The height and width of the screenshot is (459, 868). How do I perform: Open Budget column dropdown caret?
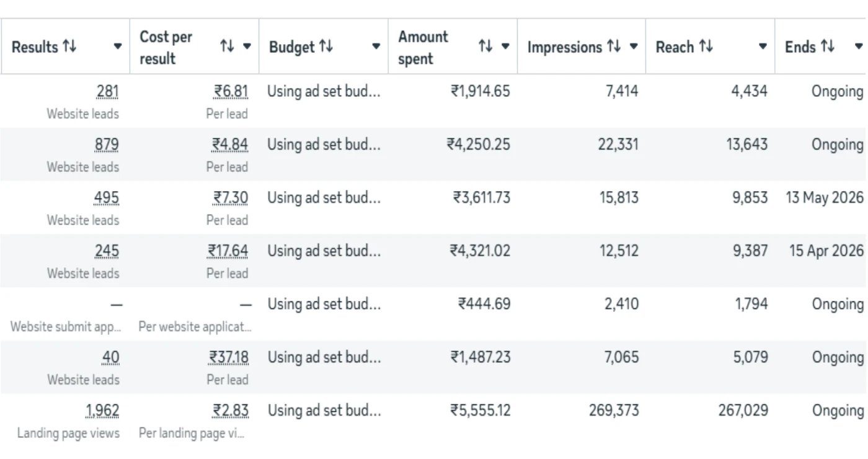point(376,47)
